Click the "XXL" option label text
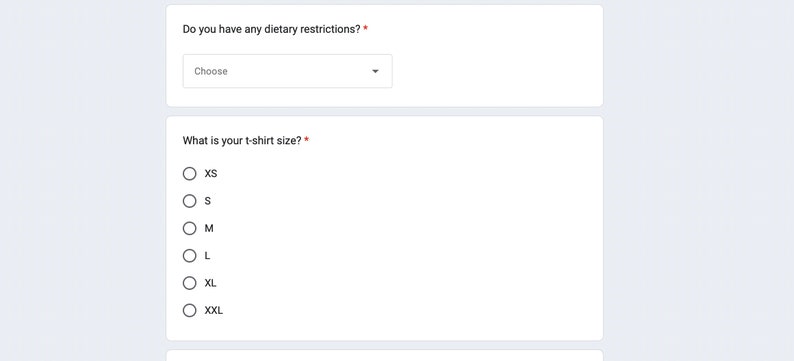Screen dimensions: 794x361 pos(214,310)
